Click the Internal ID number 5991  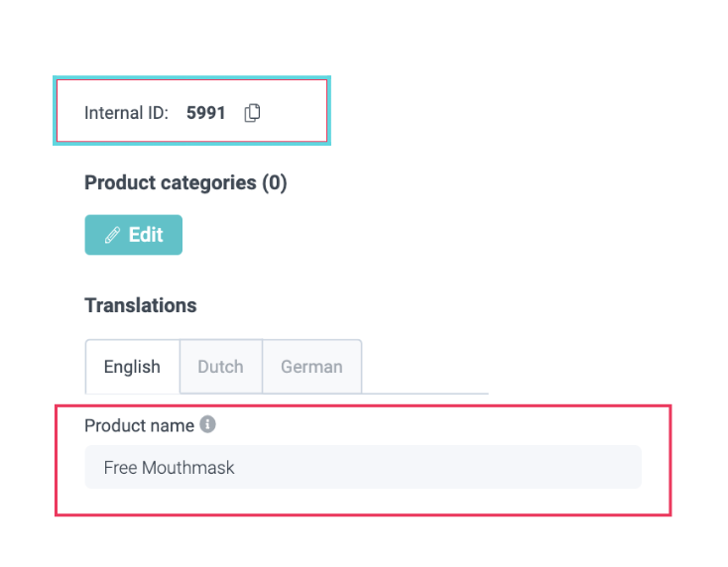[x=205, y=113]
